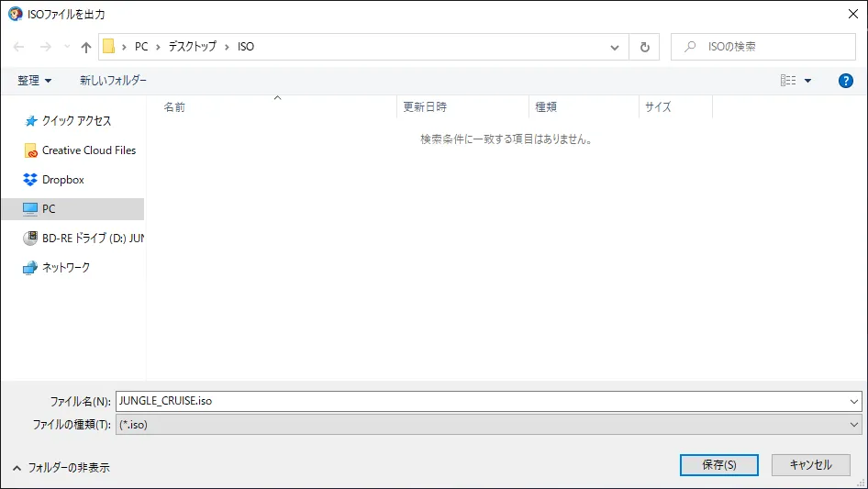Go forward with the right arrow
Viewport: 868px width, 489px height.
pyautogui.click(x=45, y=47)
